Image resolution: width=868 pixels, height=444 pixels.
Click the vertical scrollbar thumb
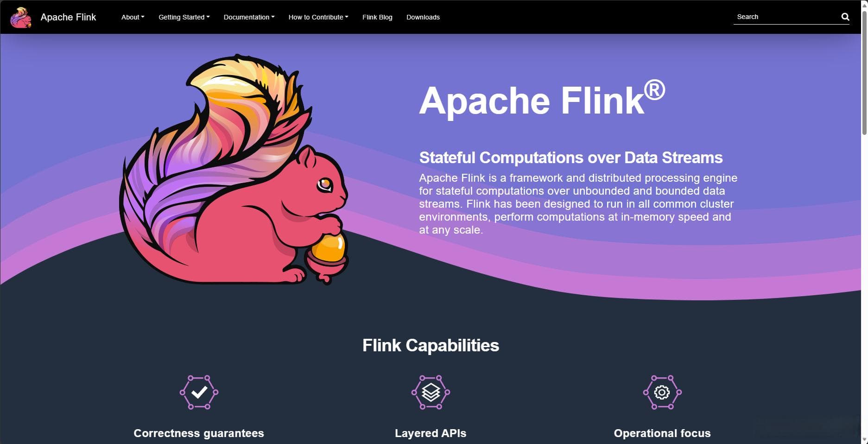click(864, 72)
